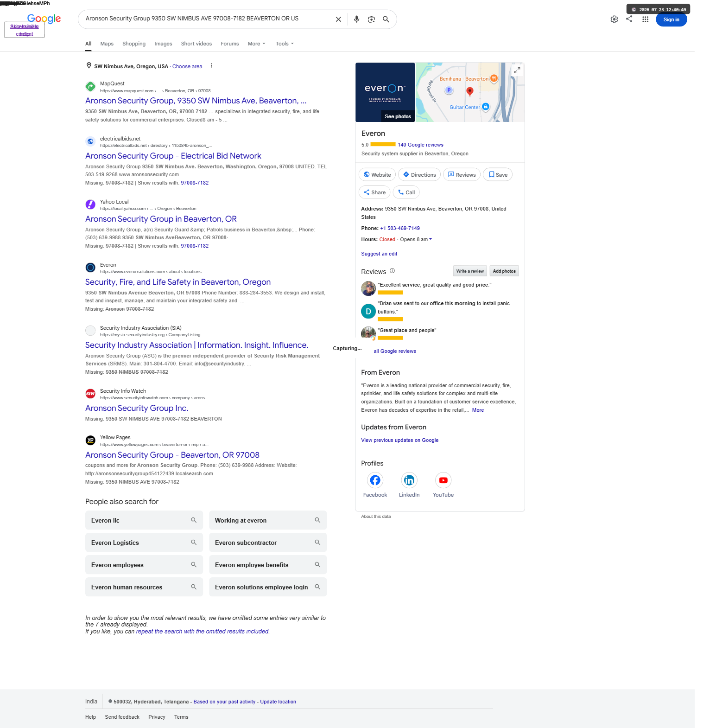
Task: Switch to the Short videos tab
Action: (x=196, y=44)
